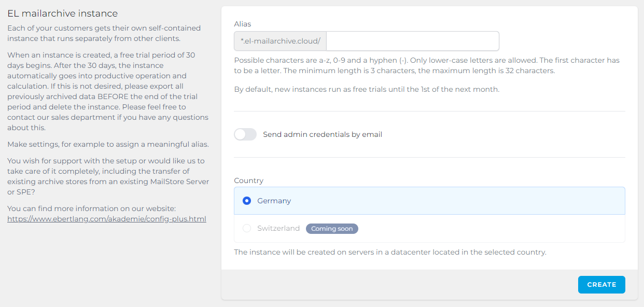Viewport: 644px width, 307px height.
Task: Click the 'Send admin credentials by email' label
Action: point(322,134)
